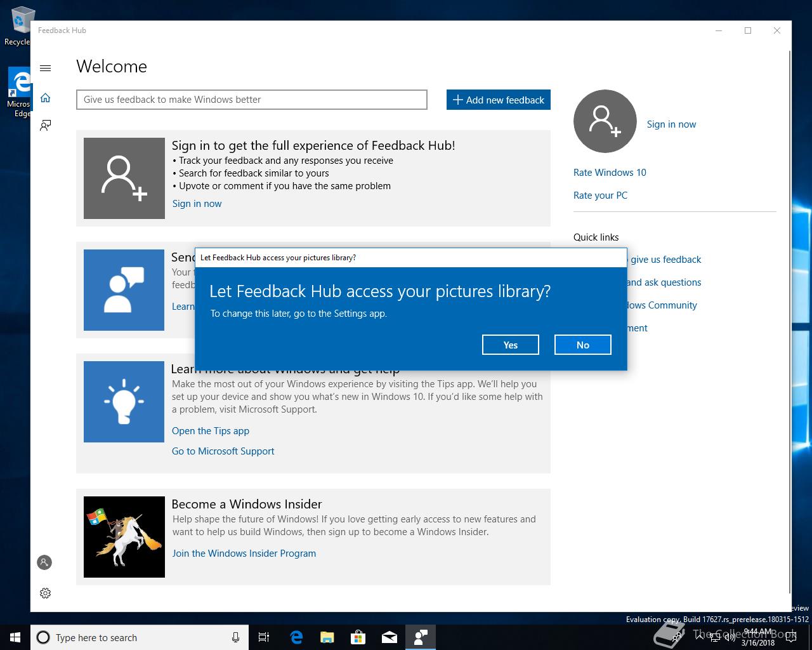Click Yes to allow pictures access
The height and width of the screenshot is (650, 812).
511,345
